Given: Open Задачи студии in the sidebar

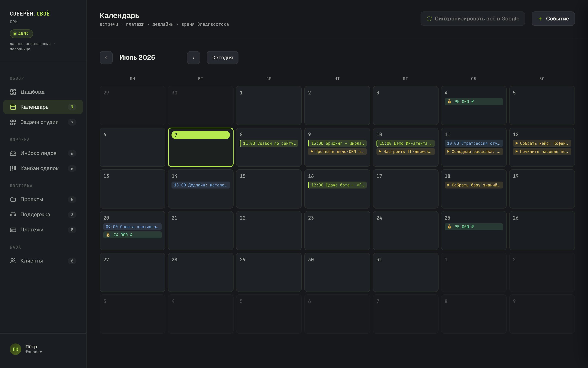Looking at the screenshot, I should click(x=43, y=122).
